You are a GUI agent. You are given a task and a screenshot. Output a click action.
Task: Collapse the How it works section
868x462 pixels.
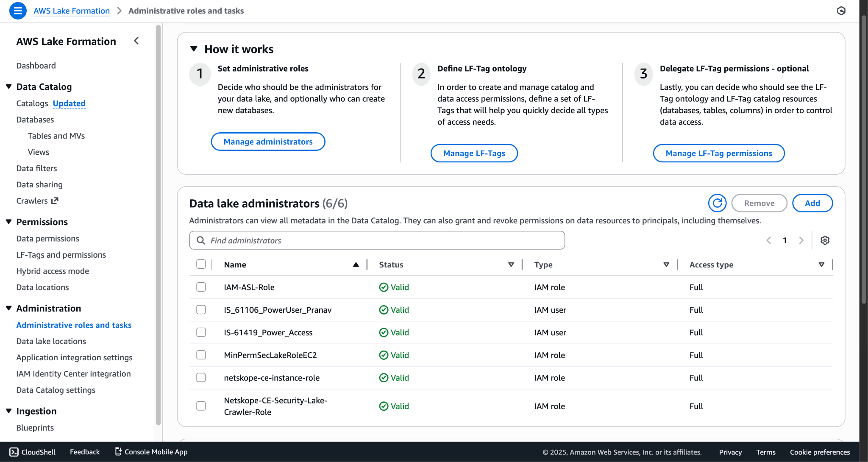click(x=194, y=49)
